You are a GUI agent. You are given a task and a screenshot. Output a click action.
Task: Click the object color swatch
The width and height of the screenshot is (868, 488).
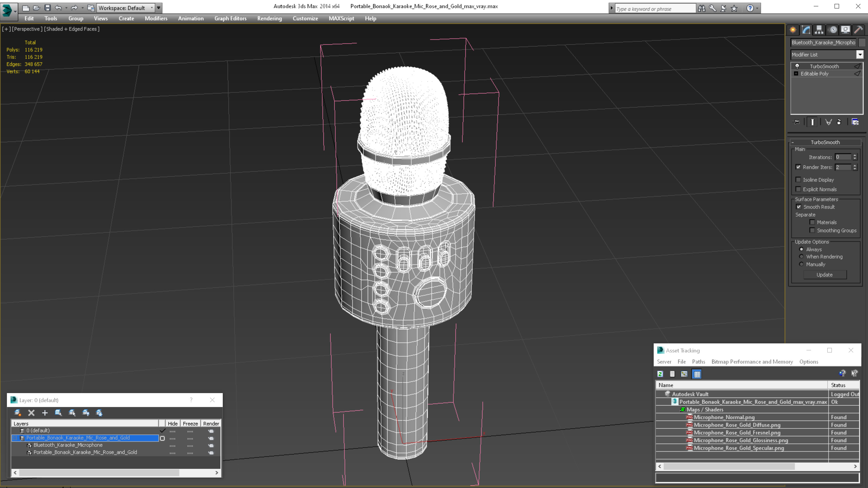click(862, 42)
